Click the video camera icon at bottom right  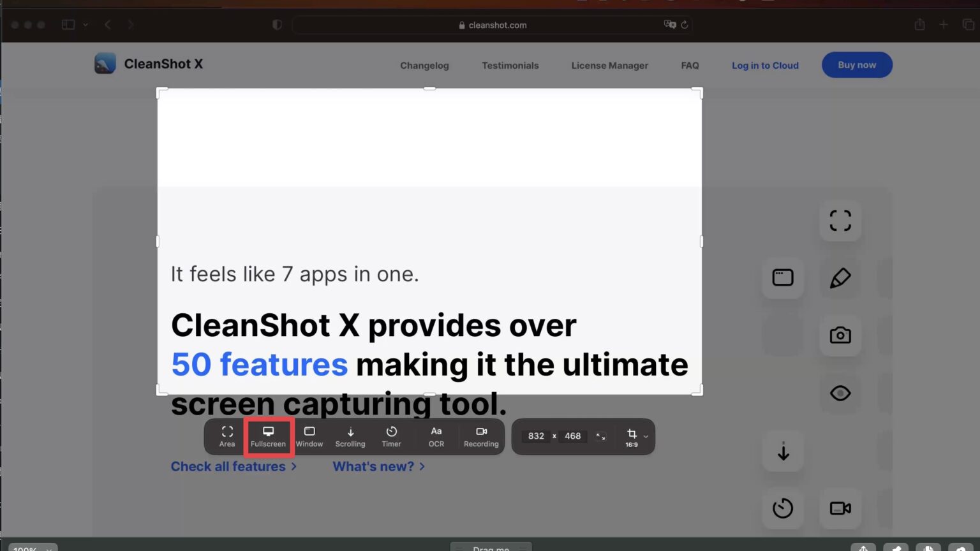(x=840, y=508)
